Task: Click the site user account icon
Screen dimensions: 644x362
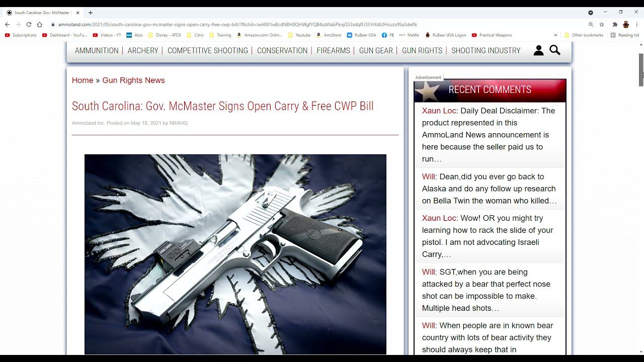Action: [538, 50]
